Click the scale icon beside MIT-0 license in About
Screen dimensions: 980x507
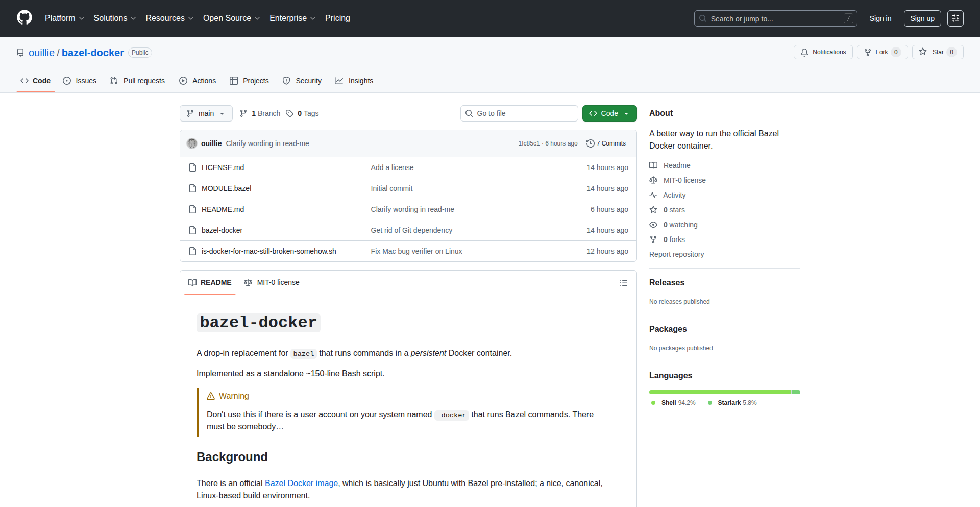click(x=653, y=180)
